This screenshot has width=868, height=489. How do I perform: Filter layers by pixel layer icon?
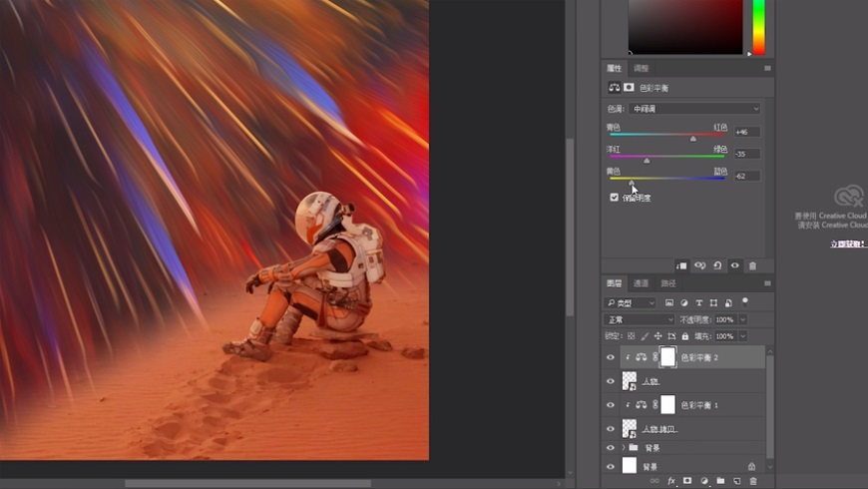coord(669,303)
